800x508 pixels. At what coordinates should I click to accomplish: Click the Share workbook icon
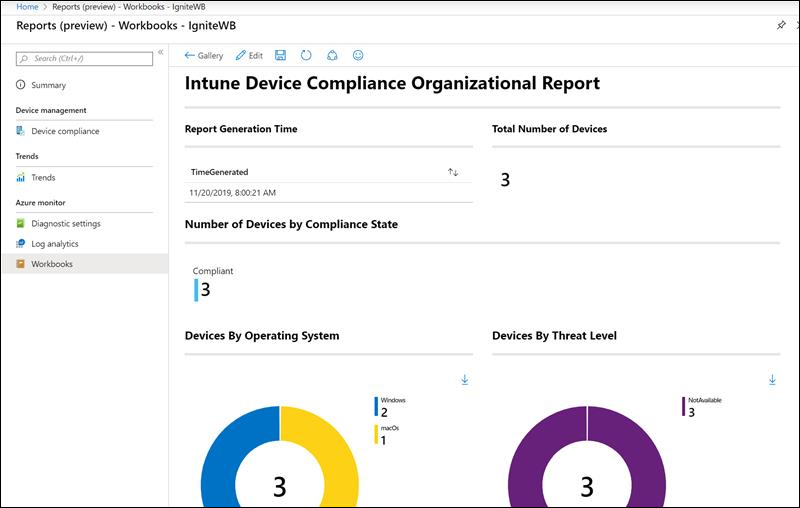(x=332, y=56)
